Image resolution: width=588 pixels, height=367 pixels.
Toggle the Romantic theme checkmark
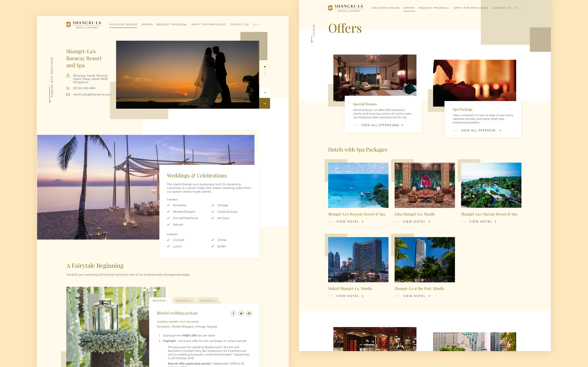[168, 205]
